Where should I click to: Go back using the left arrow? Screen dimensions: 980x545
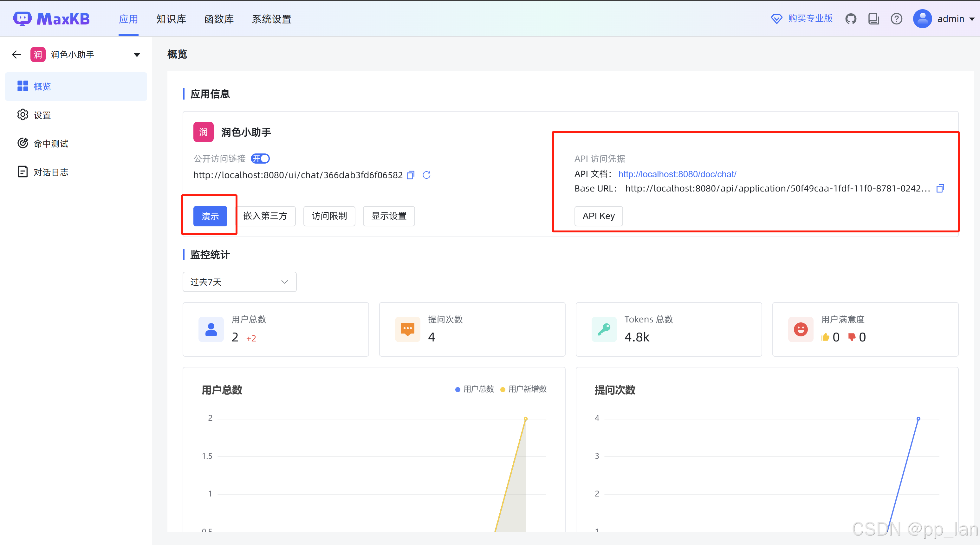pos(16,55)
